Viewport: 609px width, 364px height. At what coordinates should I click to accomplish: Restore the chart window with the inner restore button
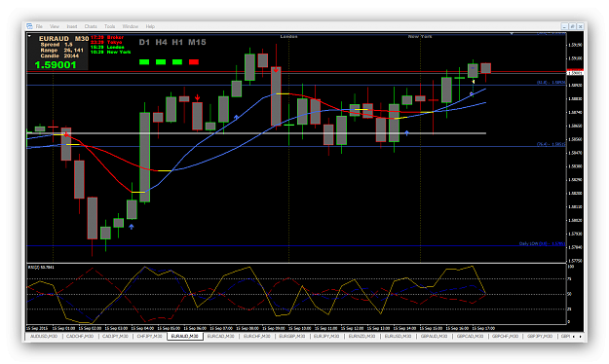[572, 26]
